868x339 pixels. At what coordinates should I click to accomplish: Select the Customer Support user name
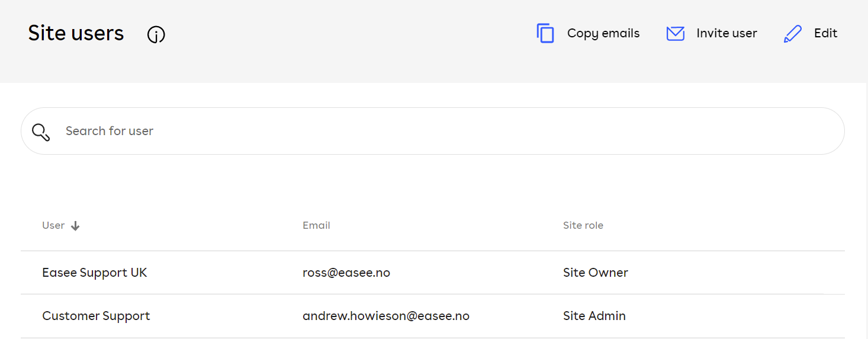pos(96,316)
